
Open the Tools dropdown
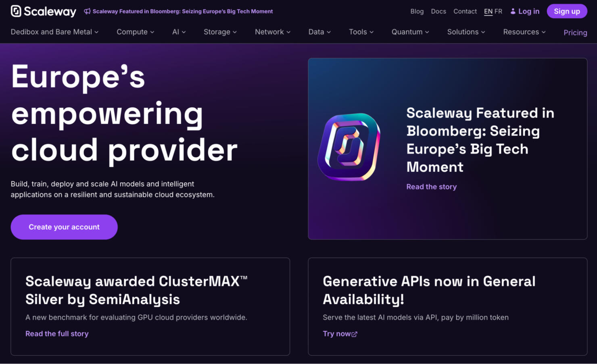point(361,32)
